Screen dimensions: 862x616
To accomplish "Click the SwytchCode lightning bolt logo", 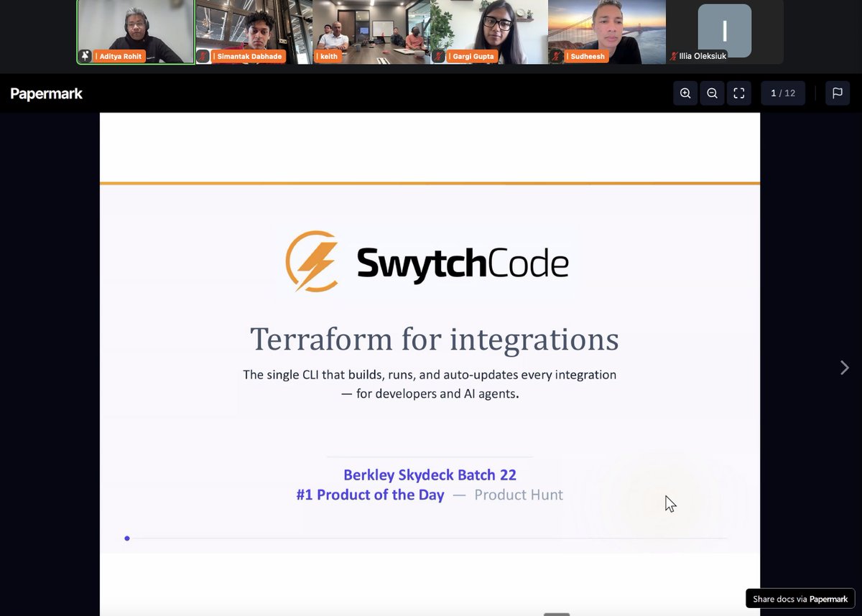I will [312, 261].
